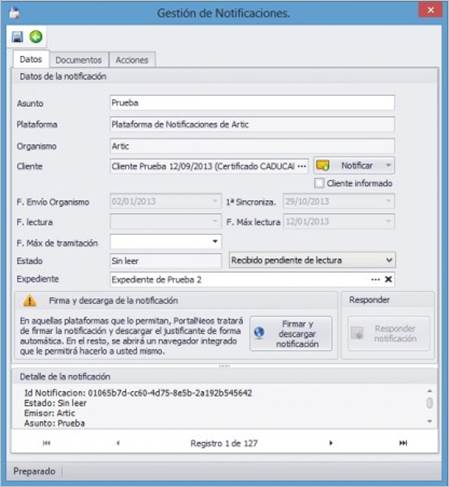Open F. lectura date dropdown

click(215, 221)
